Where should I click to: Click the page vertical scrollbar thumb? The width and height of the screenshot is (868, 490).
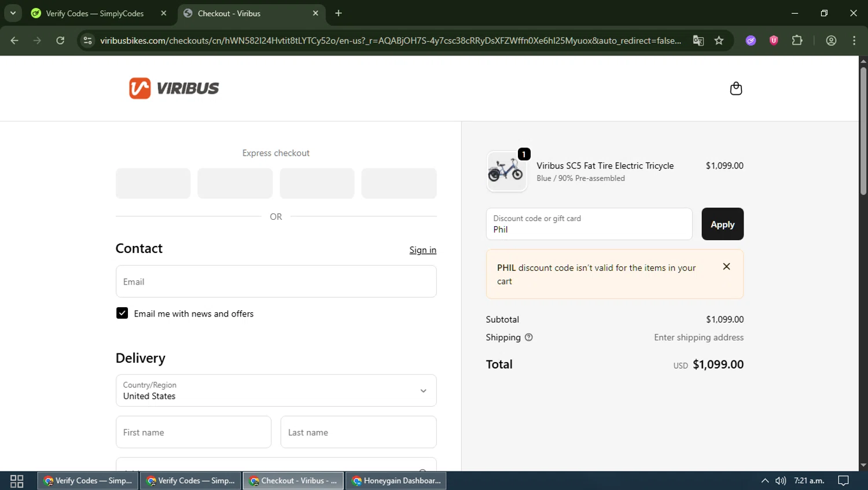coord(863,131)
